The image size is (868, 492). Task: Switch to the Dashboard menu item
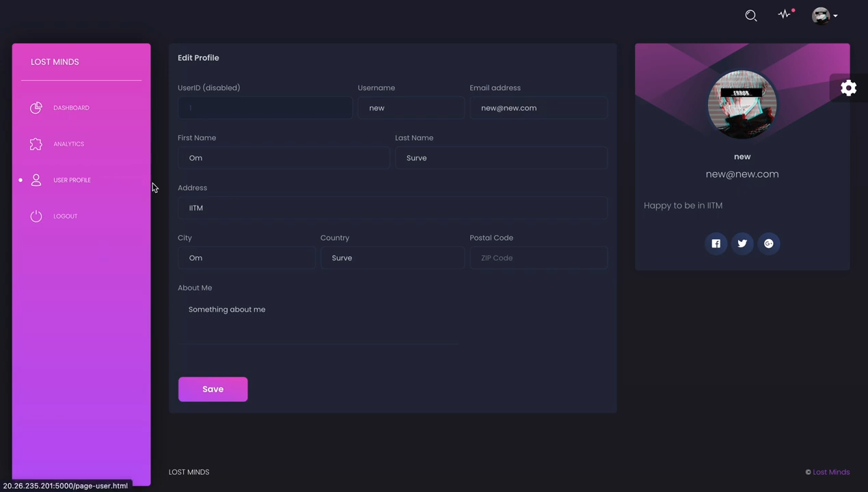[x=71, y=107]
